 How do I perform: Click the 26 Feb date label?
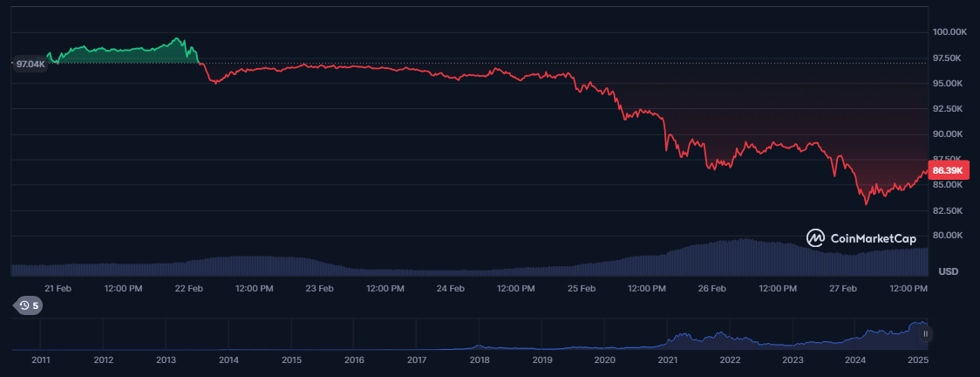pos(711,288)
